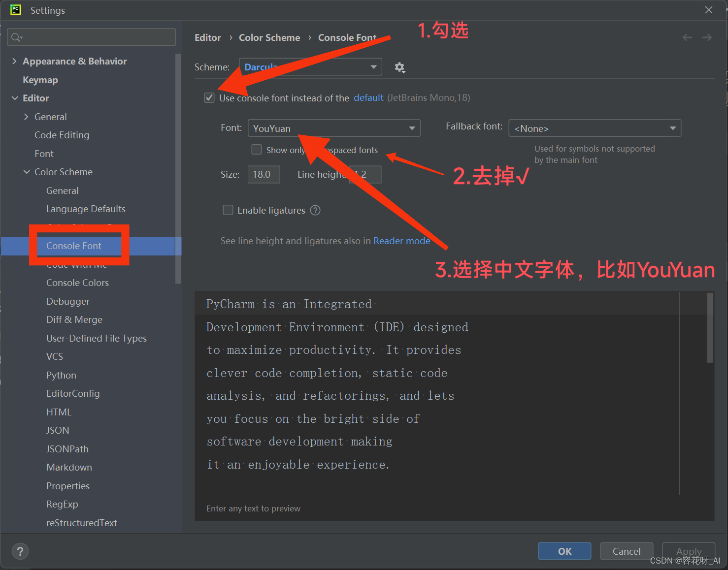This screenshot has width=728, height=570.
Task: Select Language Defaults under Color Scheme
Action: [86, 209]
